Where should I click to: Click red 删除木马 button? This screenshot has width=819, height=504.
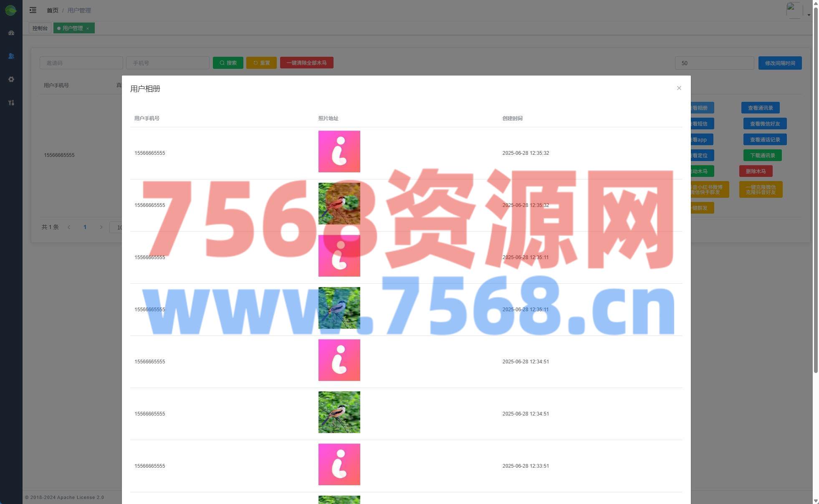pos(756,171)
